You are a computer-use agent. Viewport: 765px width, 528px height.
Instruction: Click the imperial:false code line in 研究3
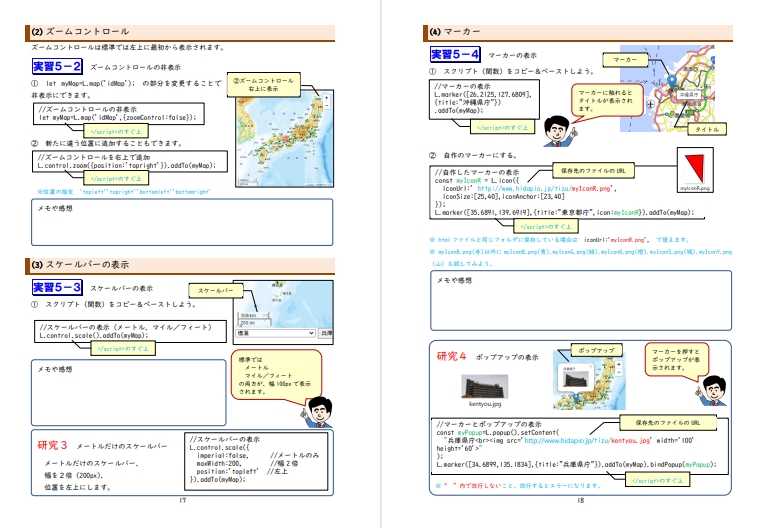223,455
